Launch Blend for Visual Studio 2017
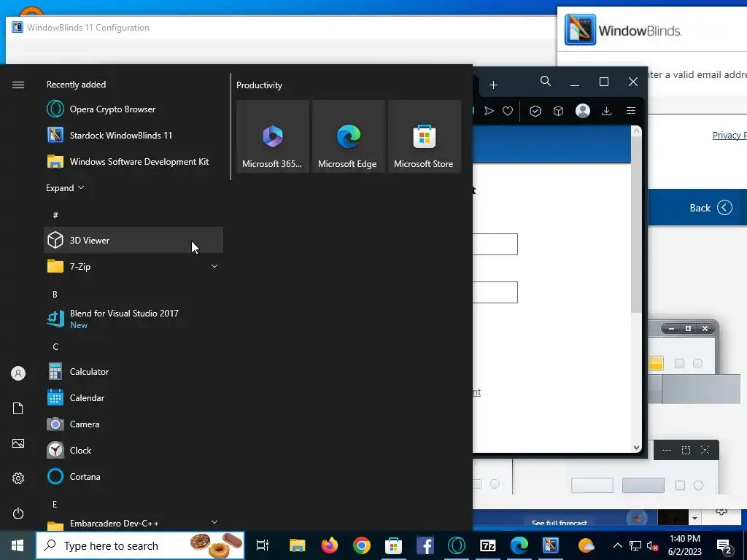This screenshot has height=560, width=747. (x=133, y=319)
